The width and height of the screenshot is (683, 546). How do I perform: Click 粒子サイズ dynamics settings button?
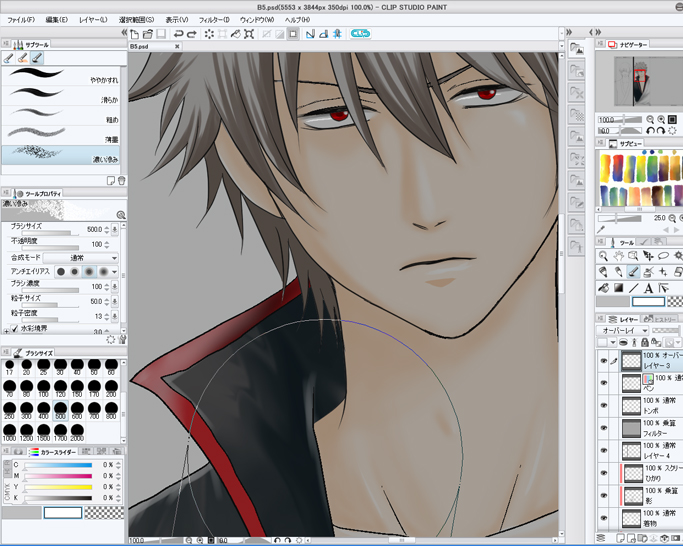pos(115,302)
